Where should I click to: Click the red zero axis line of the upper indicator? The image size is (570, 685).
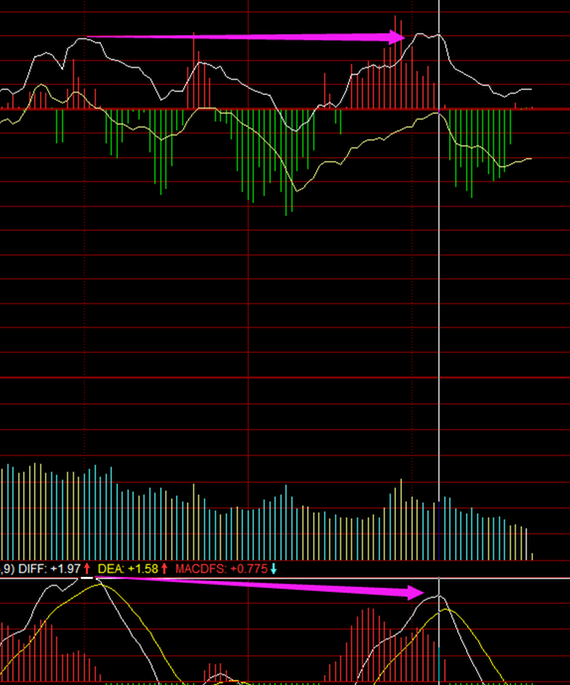click(285, 109)
